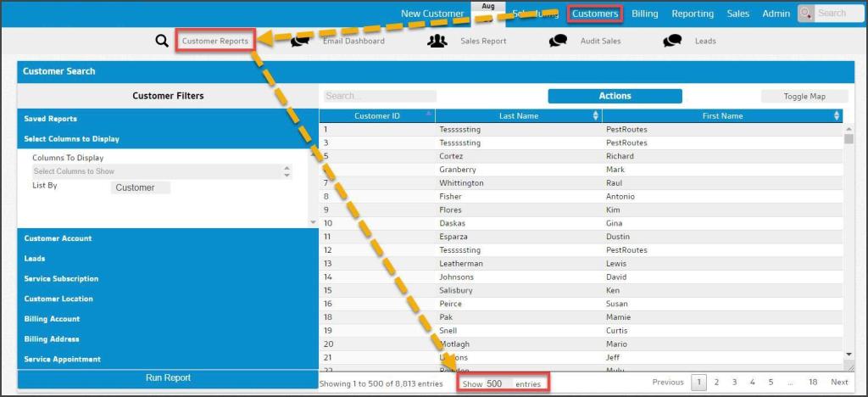The image size is (868, 397).
Task: Click the Sales Report people icon
Action: coord(437,41)
